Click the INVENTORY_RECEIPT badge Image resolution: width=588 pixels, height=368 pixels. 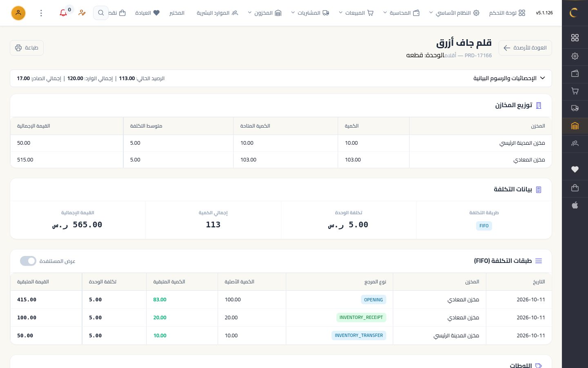point(361,317)
